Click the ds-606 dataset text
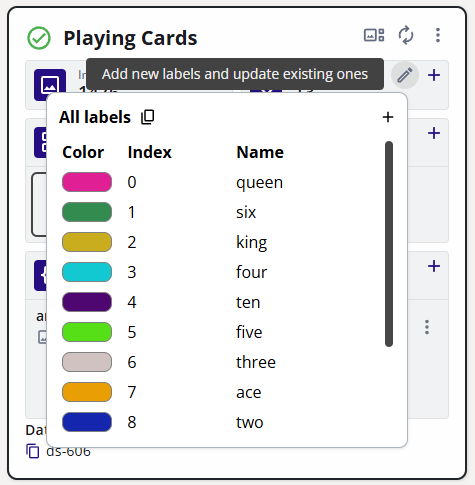This screenshot has width=475, height=485. 68,451
